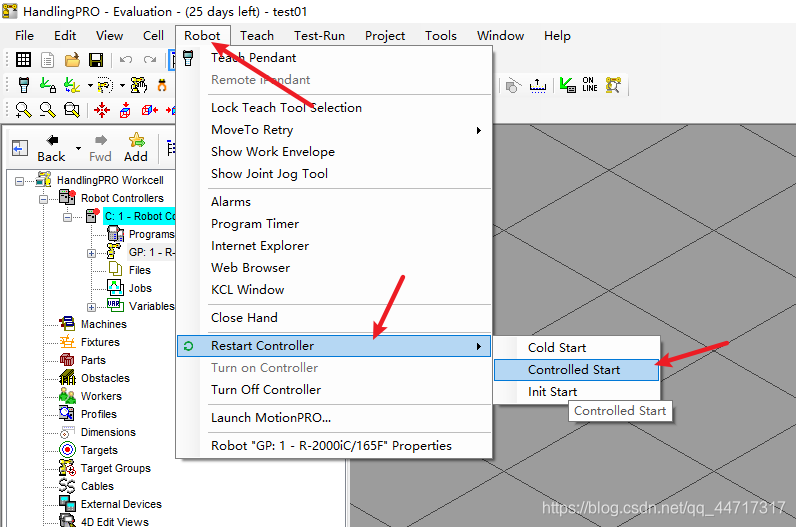Click the measure tool upward-arrow ruler icon
Image resolution: width=796 pixels, height=527 pixels.
click(538, 85)
